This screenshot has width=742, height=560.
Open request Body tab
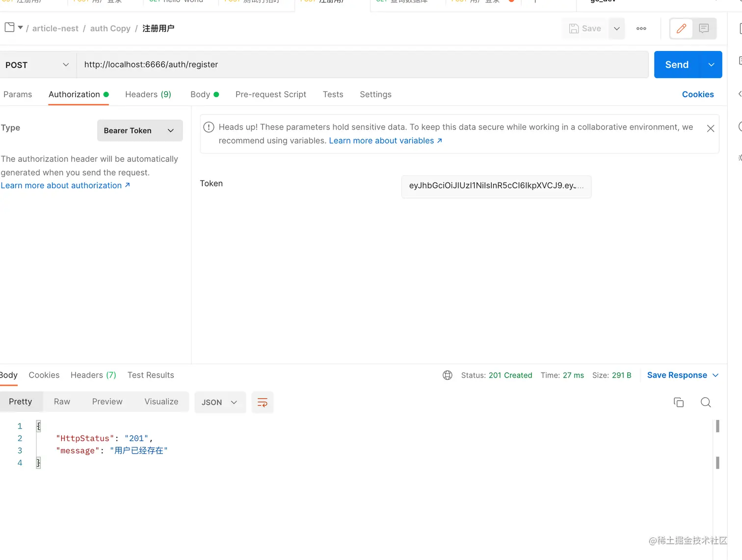pyautogui.click(x=205, y=94)
